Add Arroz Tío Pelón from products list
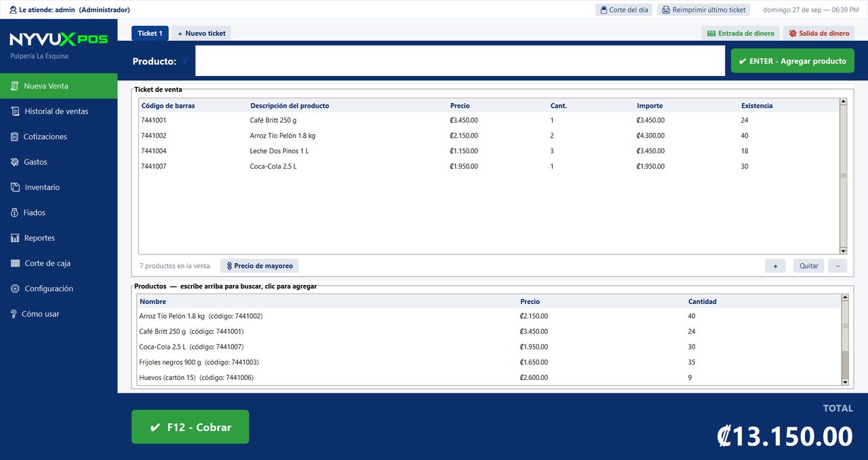The width and height of the screenshot is (868, 460). 489,316
